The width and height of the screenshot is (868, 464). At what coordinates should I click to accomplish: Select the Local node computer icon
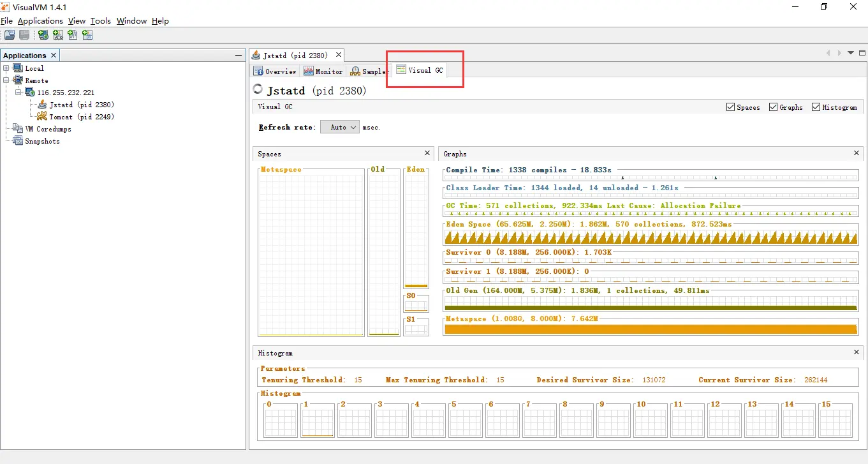pyautogui.click(x=18, y=68)
